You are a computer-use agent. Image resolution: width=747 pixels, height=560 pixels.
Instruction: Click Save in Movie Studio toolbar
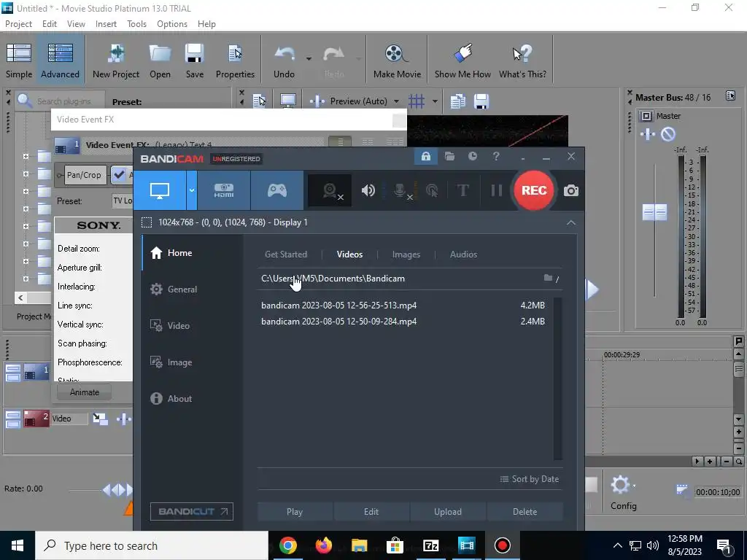pos(194,61)
